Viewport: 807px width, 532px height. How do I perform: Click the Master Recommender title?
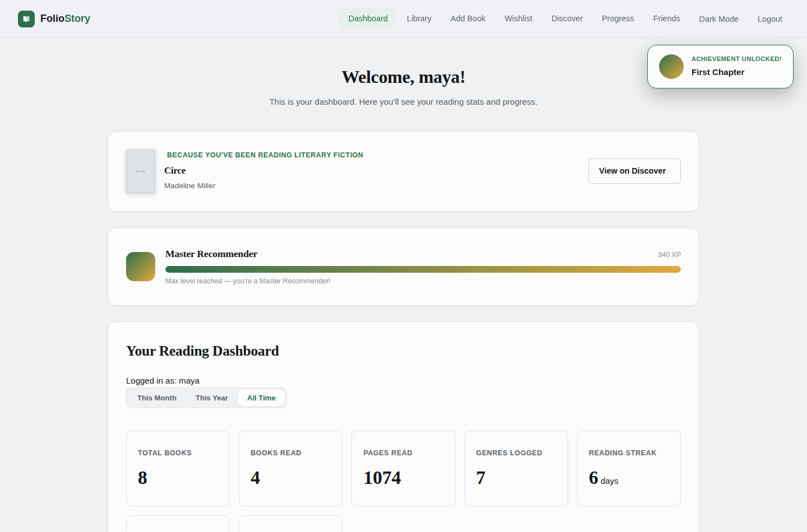211,254
